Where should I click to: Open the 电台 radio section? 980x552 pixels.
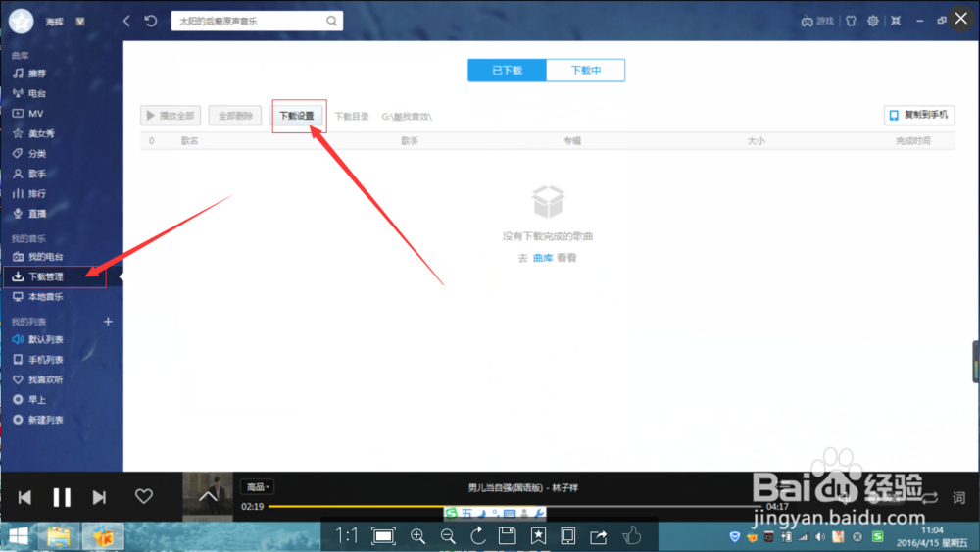tap(29, 93)
